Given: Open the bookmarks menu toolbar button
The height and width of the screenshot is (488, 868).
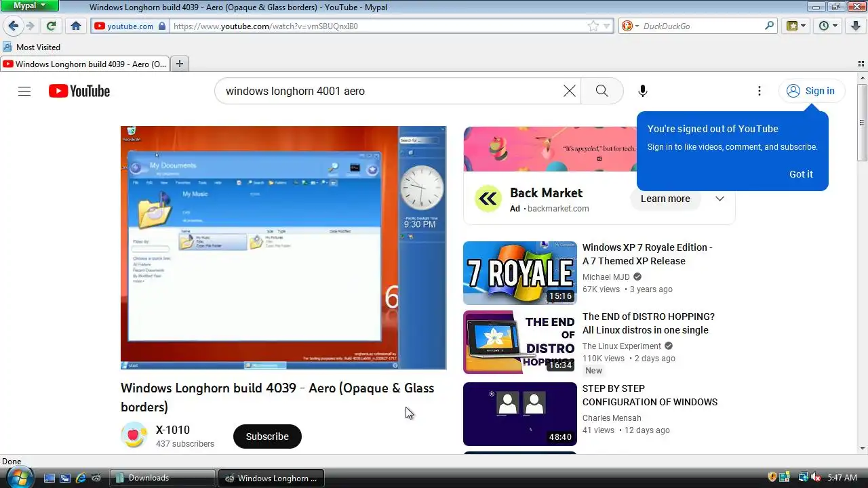Looking at the screenshot, I should tap(796, 26).
